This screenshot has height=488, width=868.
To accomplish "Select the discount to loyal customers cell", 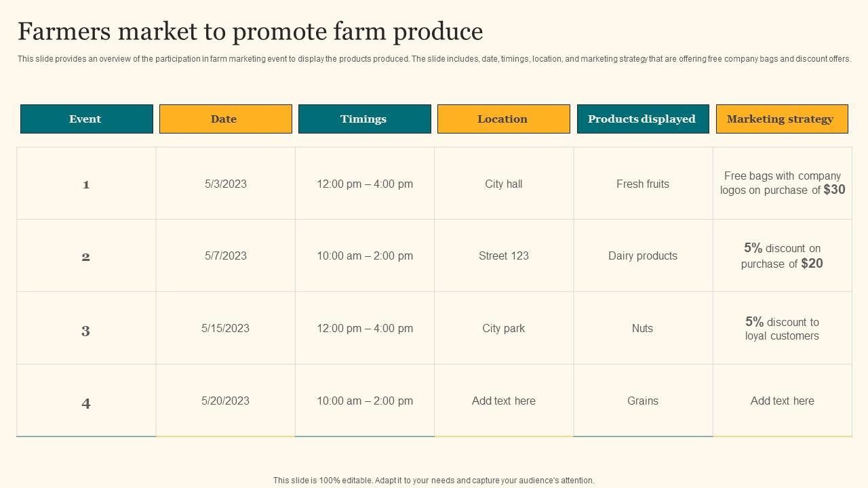I will [782, 329].
